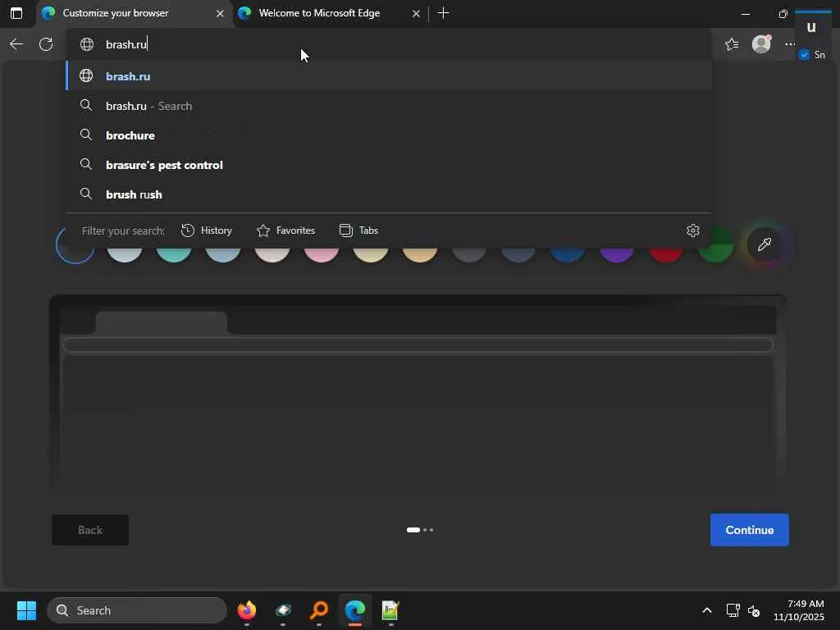Toggle the Sn checkbox at top right

pyautogui.click(x=804, y=55)
